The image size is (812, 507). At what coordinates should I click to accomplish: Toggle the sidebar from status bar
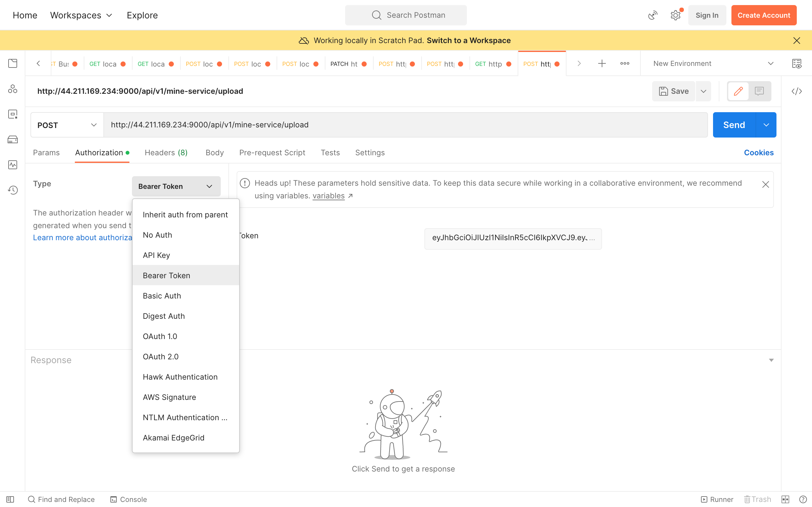10,499
